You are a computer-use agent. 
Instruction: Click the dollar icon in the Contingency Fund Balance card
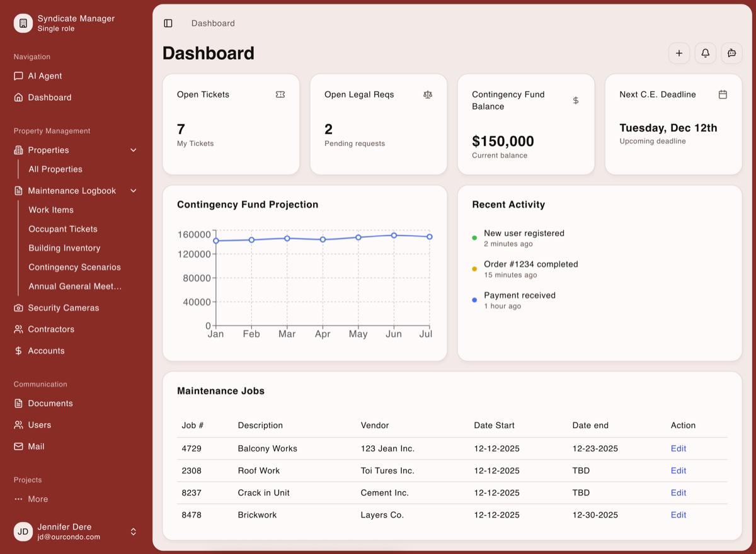click(x=575, y=101)
